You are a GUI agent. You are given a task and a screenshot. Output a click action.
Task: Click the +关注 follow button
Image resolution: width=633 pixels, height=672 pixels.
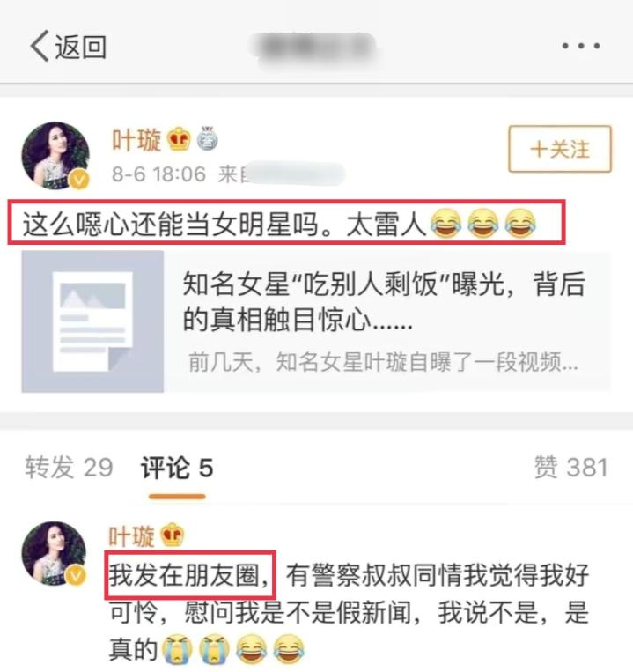[560, 149]
